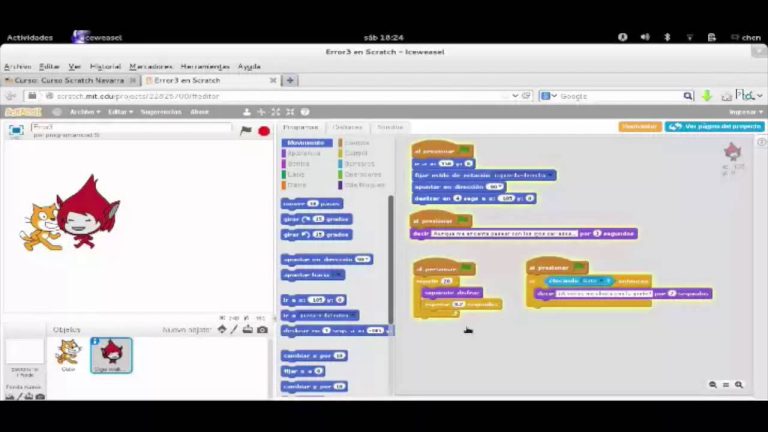This screenshot has height=432, width=768.
Task: Switch to the Disfraces tab
Action: click(x=348, y=127)
